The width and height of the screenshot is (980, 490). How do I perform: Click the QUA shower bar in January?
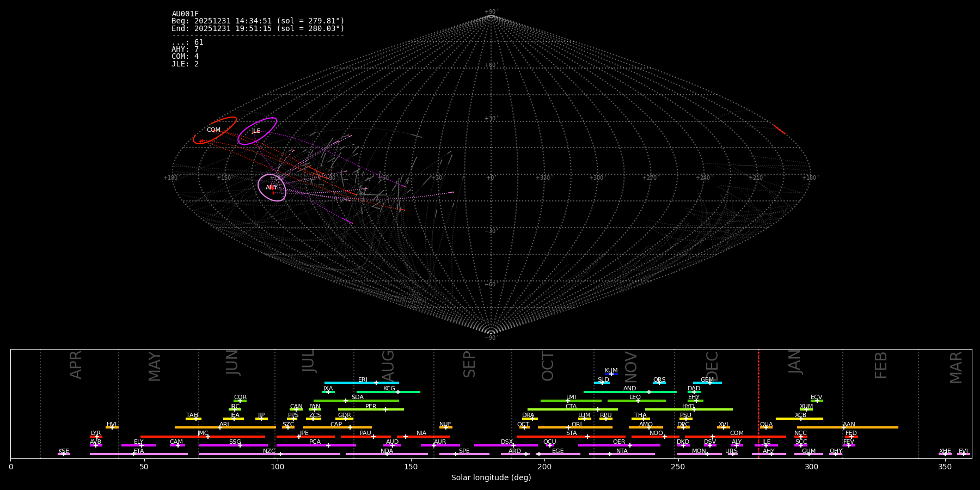(766, 427)
